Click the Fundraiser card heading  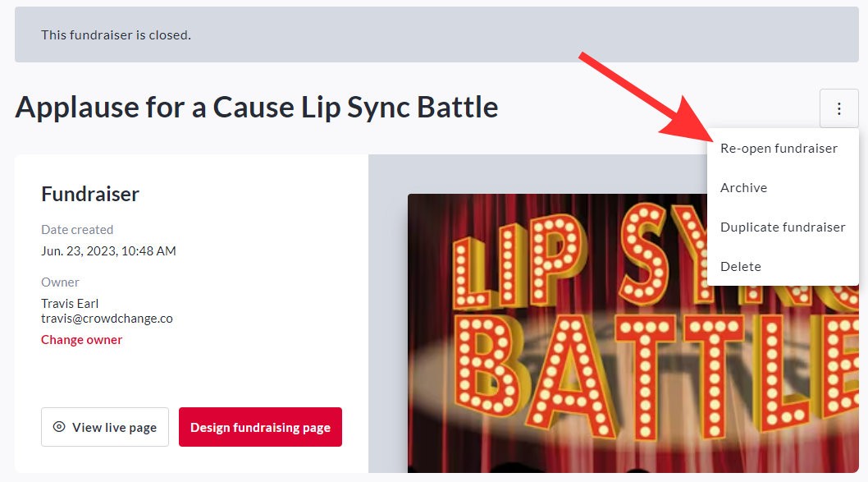90,195
